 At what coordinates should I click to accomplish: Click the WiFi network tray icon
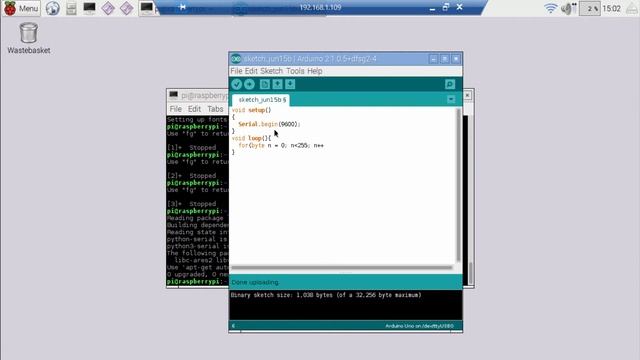(551, 8)
